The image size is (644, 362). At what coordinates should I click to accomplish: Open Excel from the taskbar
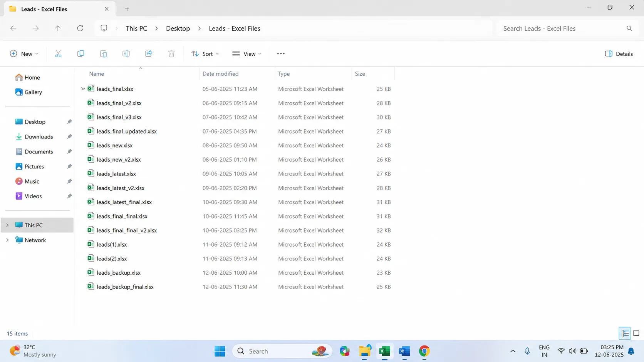[384, 351]
